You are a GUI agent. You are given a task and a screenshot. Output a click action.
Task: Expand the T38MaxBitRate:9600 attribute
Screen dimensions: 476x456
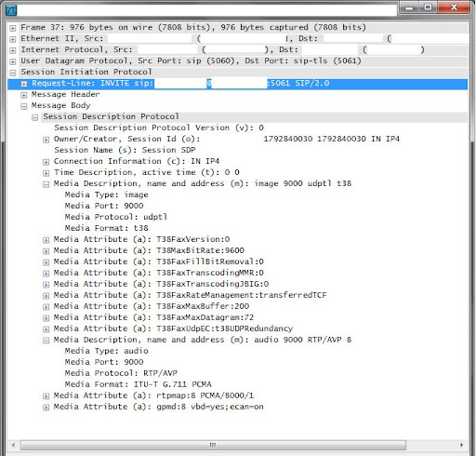(x=46, y=251)
